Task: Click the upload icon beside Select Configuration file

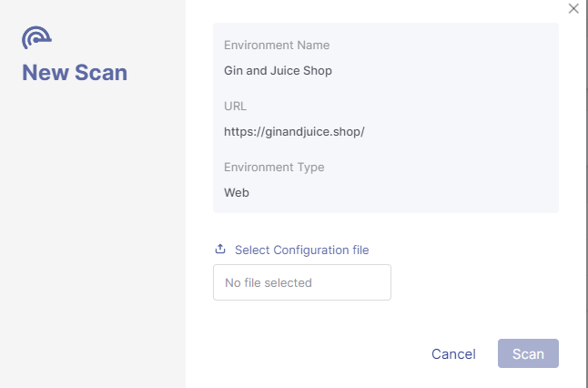Action: (x=220, y=249)
